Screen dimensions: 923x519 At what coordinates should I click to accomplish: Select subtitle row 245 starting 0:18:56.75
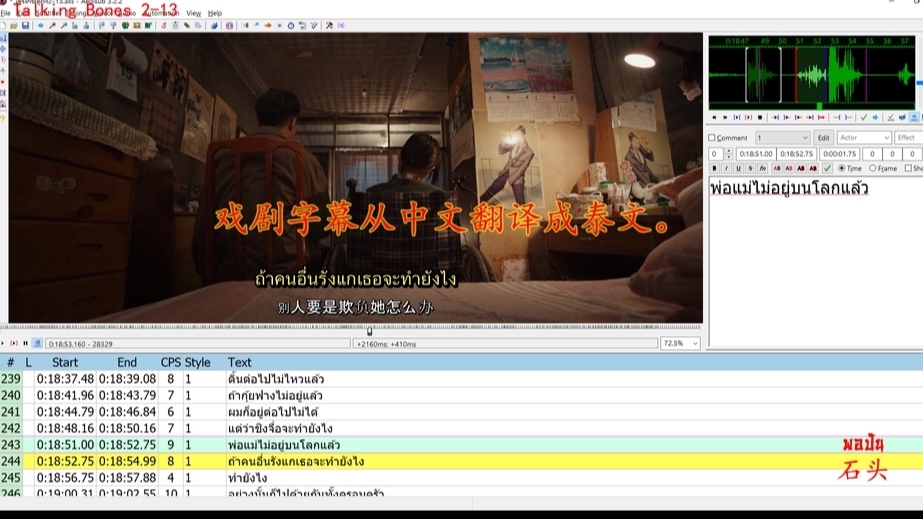tap(462, 478)
